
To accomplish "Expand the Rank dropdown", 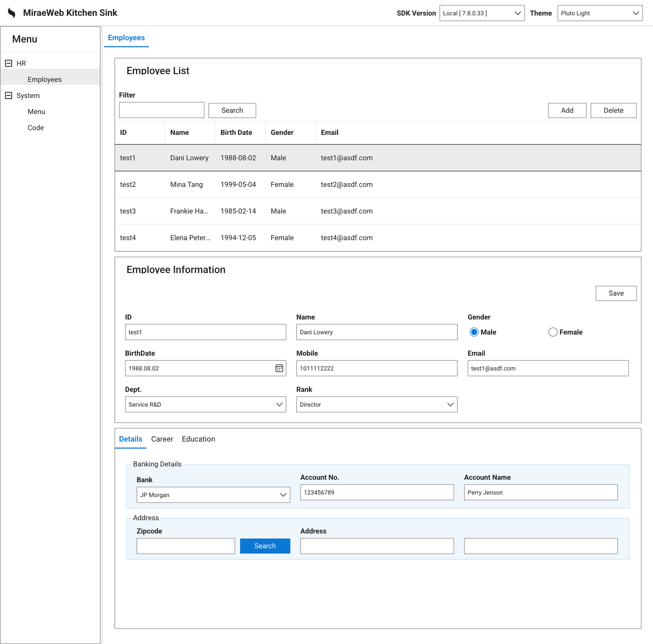I will pyautogui.click(x=376, y=404).
